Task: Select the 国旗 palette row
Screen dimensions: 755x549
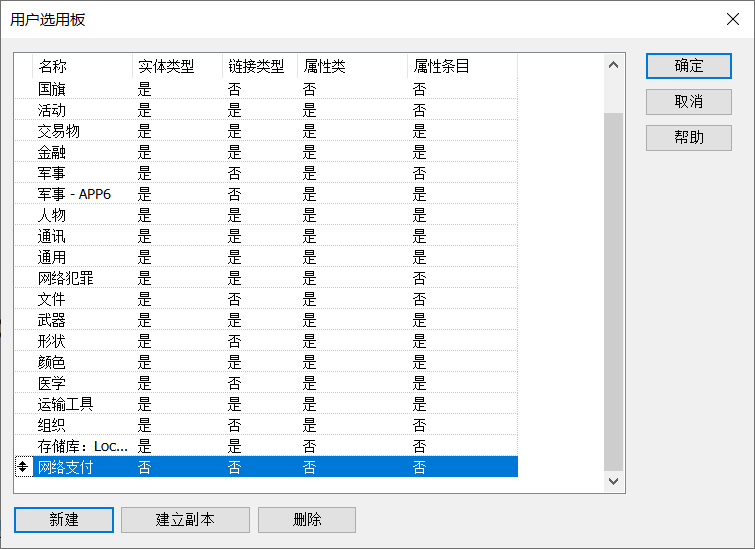Action: (x=266, y=89)
